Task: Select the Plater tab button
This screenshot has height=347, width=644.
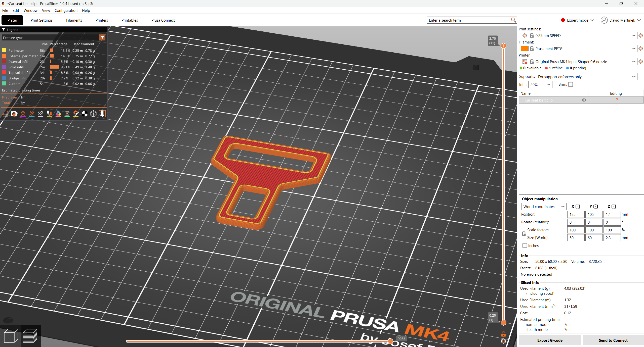Action: pos(12,20)
